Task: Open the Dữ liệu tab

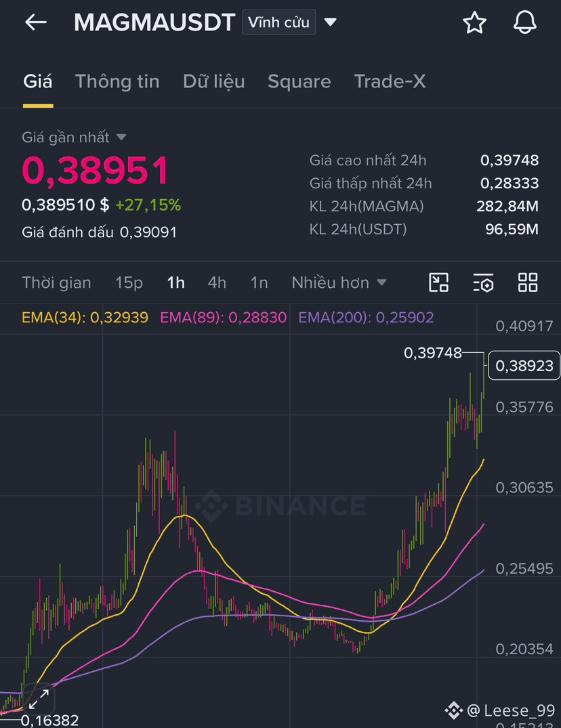Action: [x=213, y=82]
